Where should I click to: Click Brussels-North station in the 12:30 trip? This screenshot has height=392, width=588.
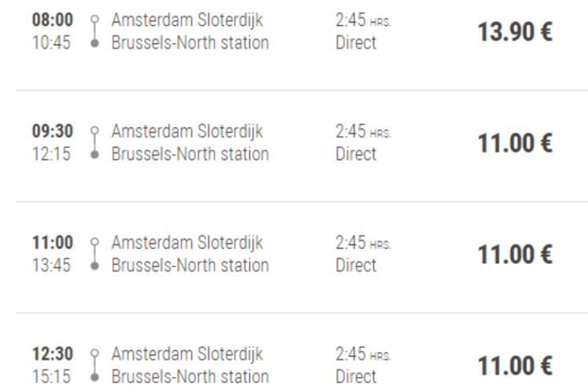(x=190, y=376)
